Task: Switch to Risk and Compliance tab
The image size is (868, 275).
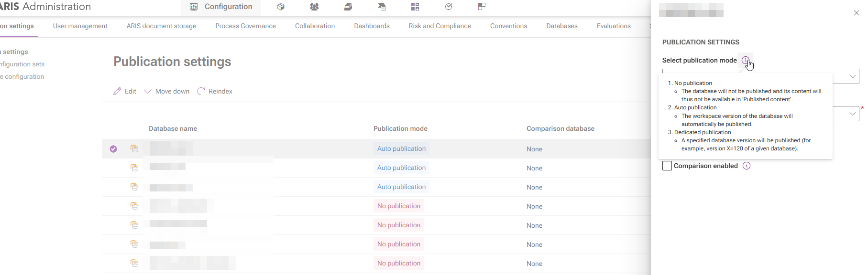Action: [440, 26]
